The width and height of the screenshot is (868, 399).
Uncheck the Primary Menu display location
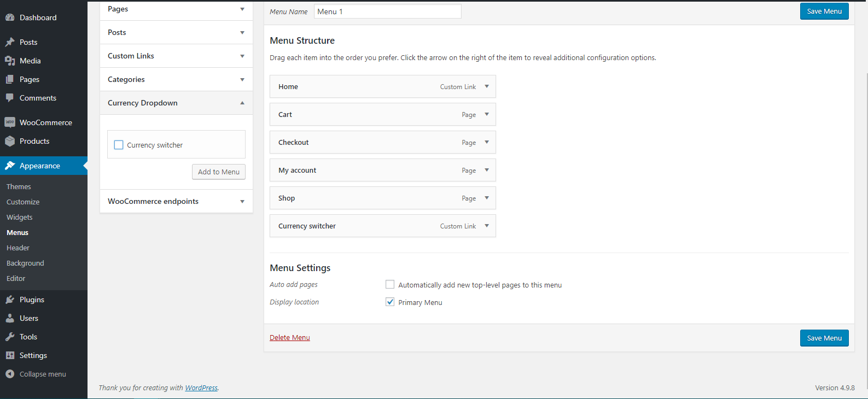pos(390,302)
